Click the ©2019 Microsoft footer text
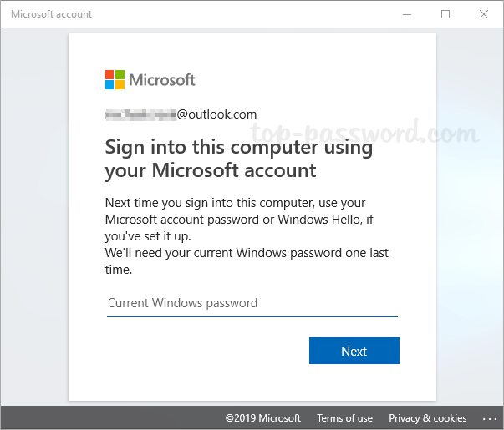The image size is (504, 430). (x=262, y=418)
